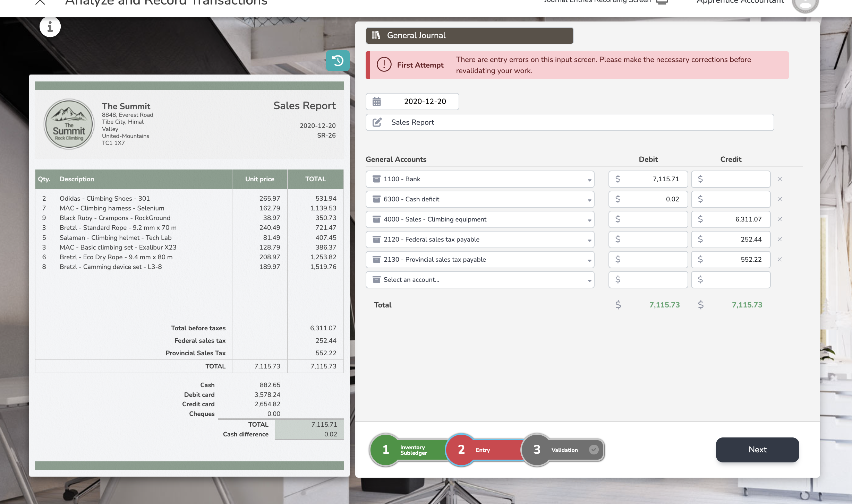The image size is (852, 504).
Task: Click the info icon above the sales report
Action: (x=50, y=27)
